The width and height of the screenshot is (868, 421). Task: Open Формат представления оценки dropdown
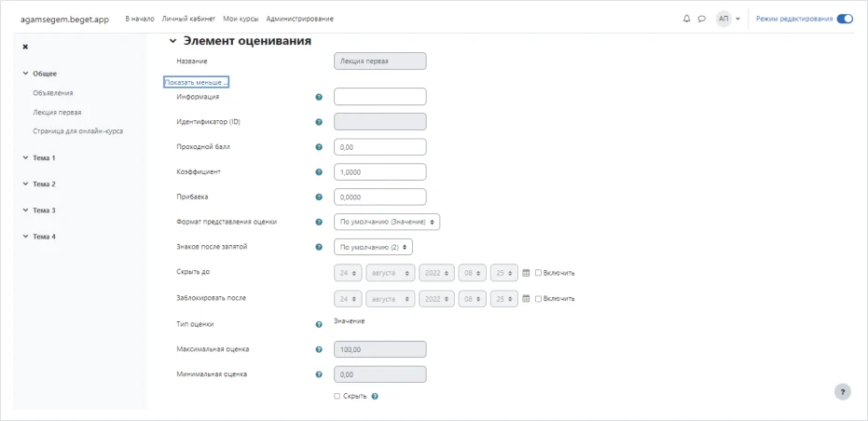tap(387, 222)
